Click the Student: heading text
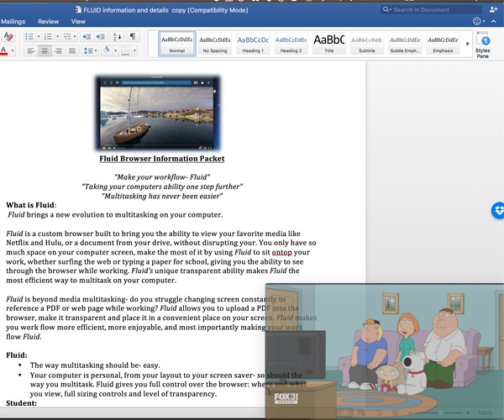The width and height of the screenshot is (504, 420). 22,403
